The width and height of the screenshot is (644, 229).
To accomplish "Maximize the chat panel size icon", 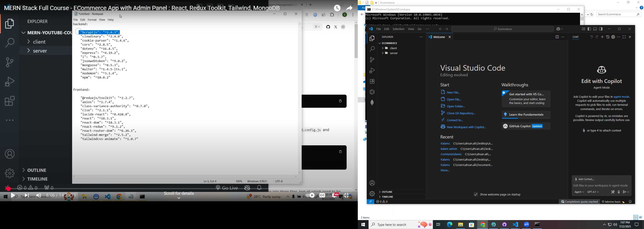I will [x=624, y=37].
